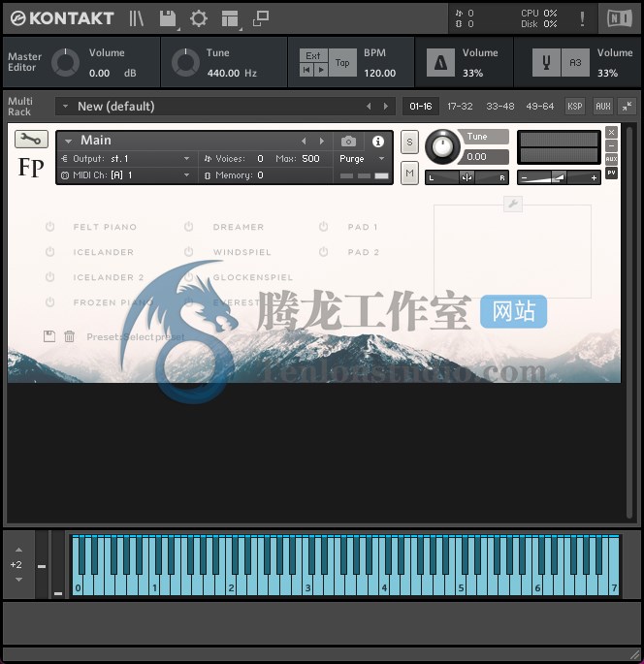Screen dimensions: 644x664
Task: Click the info icon in instrument header
Action: coord(378,141)
